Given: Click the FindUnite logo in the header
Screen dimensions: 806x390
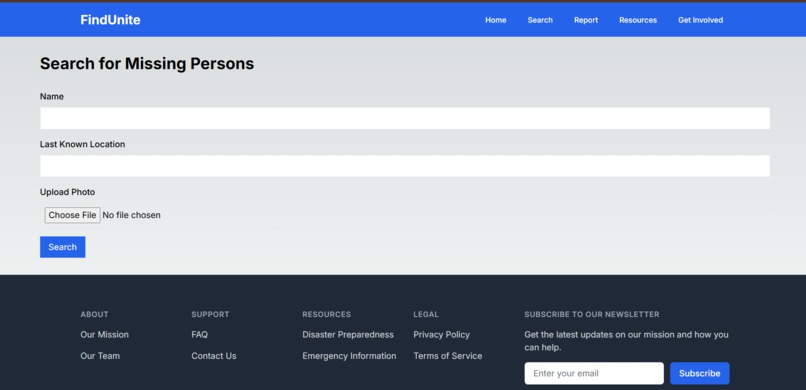Looking at the screenshot, I should [x=110, y=20].
